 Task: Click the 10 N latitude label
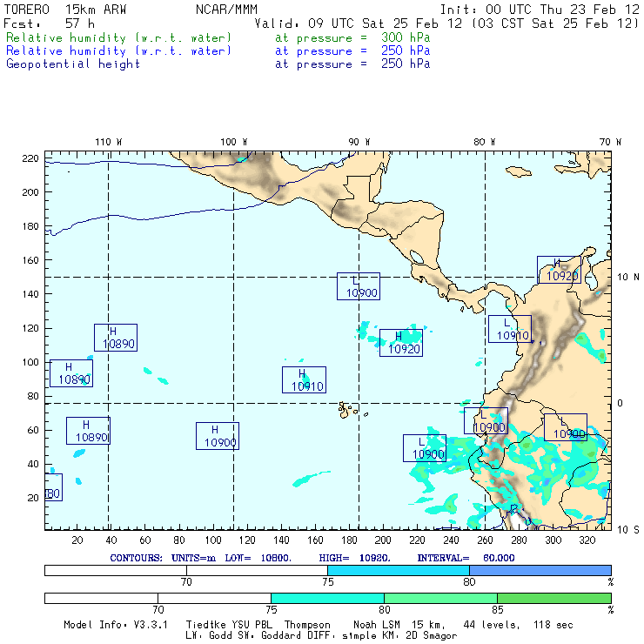628,277
